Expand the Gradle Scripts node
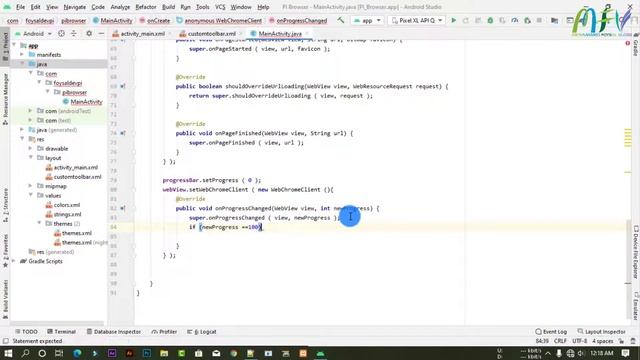This screenshot has width=640, height=360. [x=14, y=261]
